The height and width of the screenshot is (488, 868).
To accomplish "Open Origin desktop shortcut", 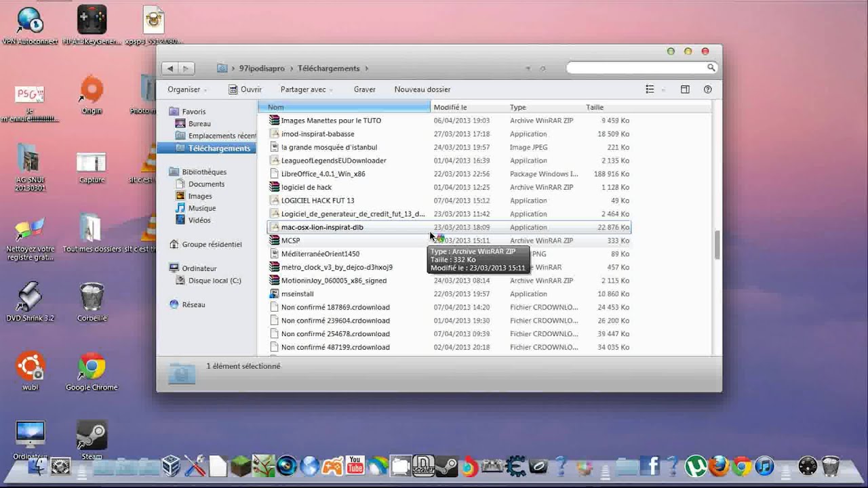I will [92, 95].
